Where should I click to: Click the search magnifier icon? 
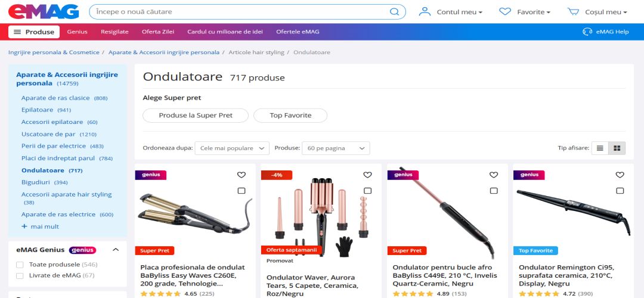coord(394,12)
